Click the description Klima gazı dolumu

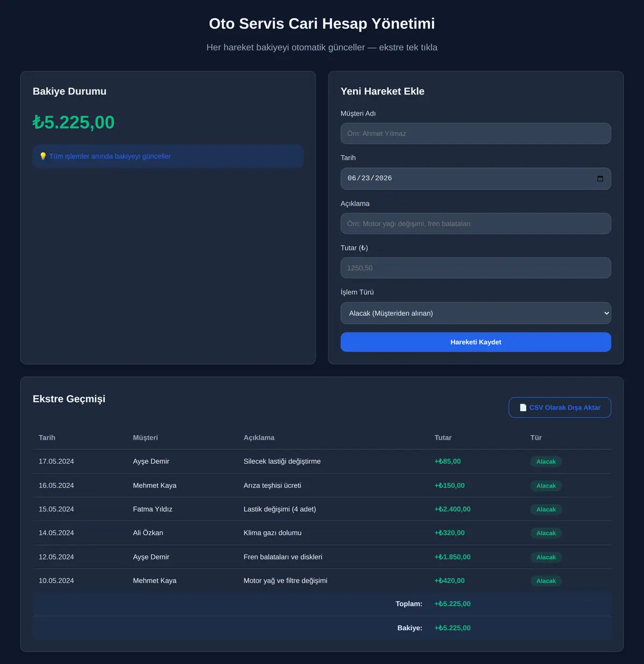(x=273, y=532)
